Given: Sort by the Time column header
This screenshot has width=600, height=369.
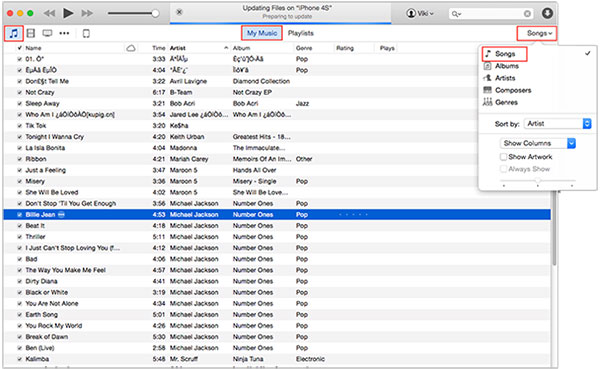Looking at the screenshot, I should pos(158,48).
